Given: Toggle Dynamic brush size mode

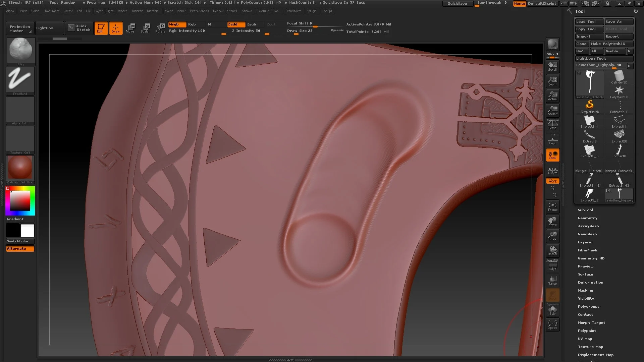Looking at the screenshot, I should pos(337,30).
